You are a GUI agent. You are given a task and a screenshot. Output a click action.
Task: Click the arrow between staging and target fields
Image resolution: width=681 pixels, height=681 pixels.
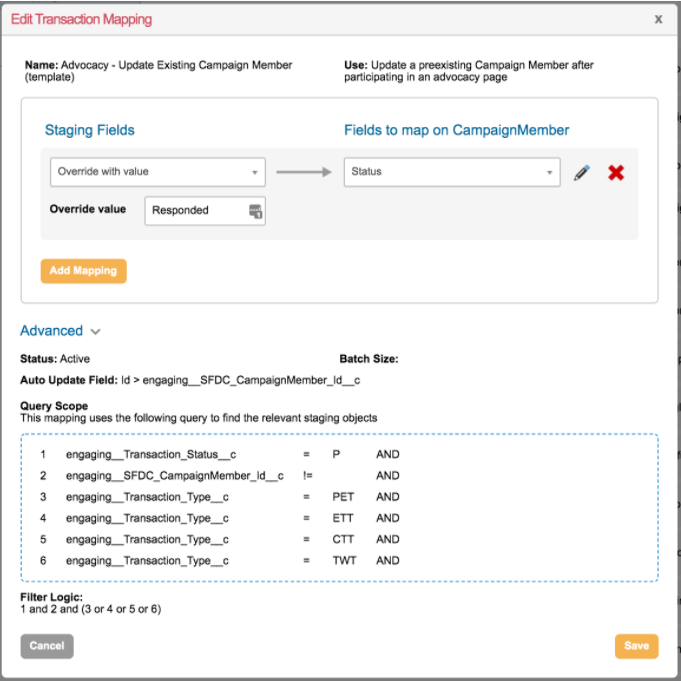tap(303, 172)
